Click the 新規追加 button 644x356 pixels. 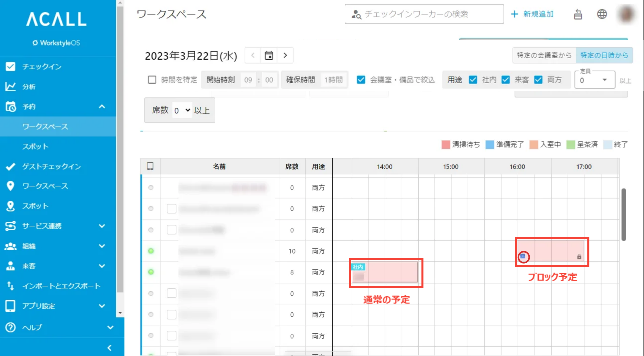pyautogui.click(x=533, y=14)
